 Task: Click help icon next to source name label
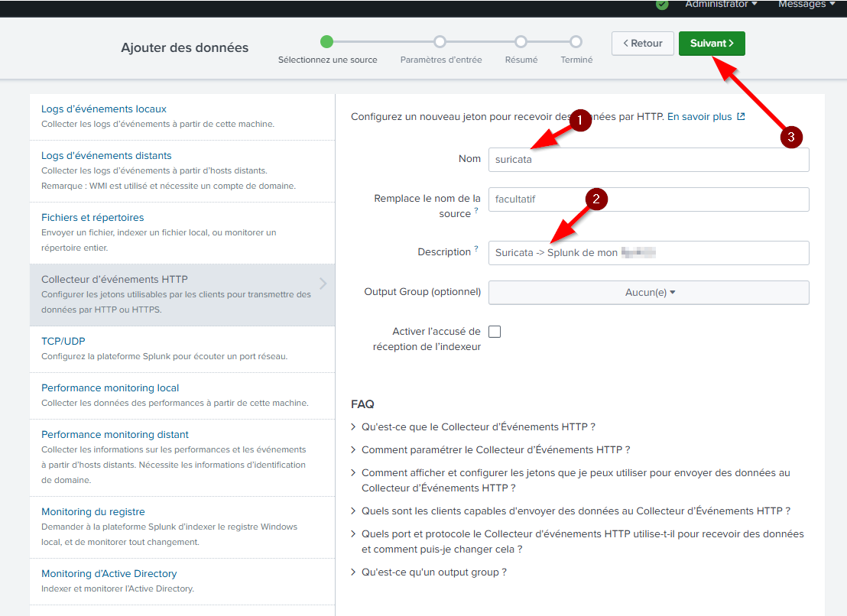(x=476, y=210)
